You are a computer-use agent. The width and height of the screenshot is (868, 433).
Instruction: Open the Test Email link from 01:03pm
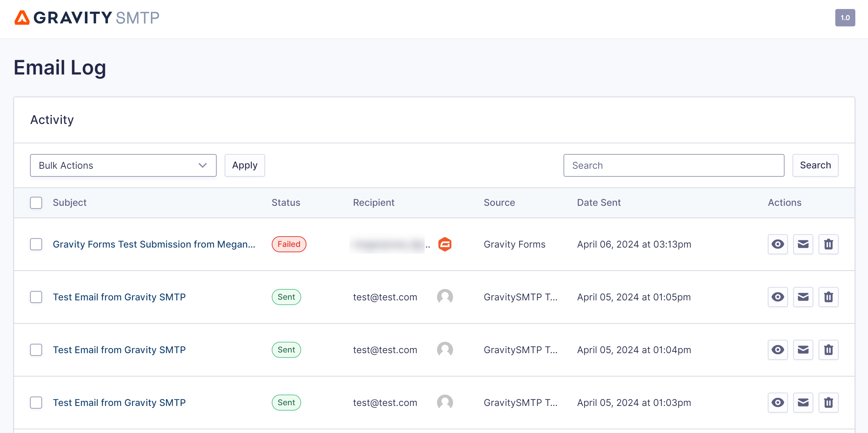click(119, 403)
